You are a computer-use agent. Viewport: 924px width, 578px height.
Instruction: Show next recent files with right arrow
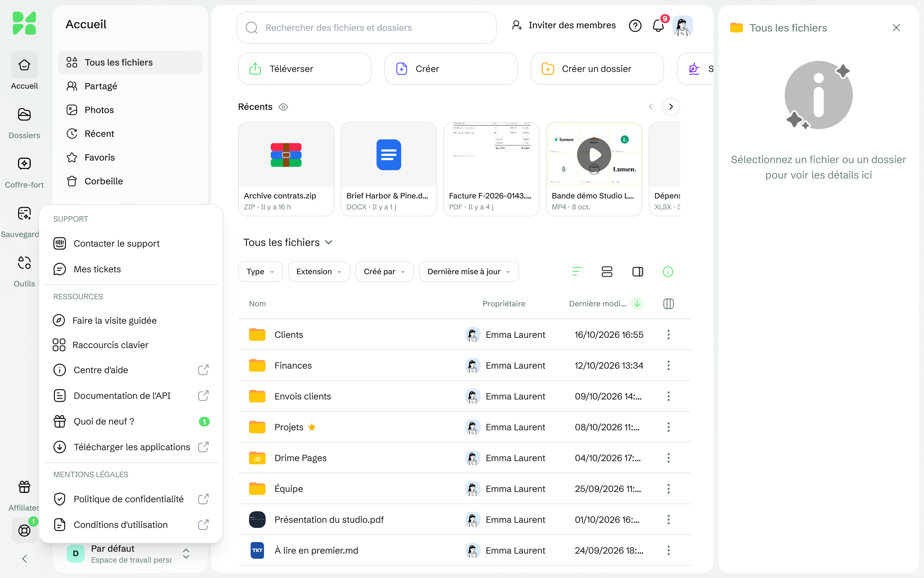[671, 107]
